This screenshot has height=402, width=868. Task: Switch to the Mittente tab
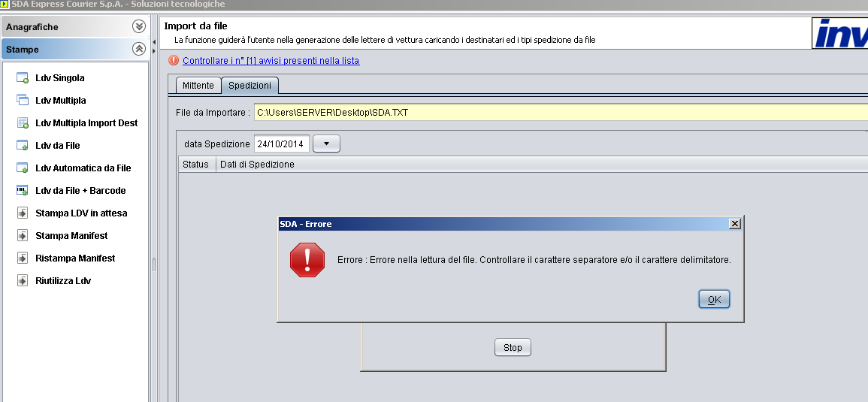(198, 85)
